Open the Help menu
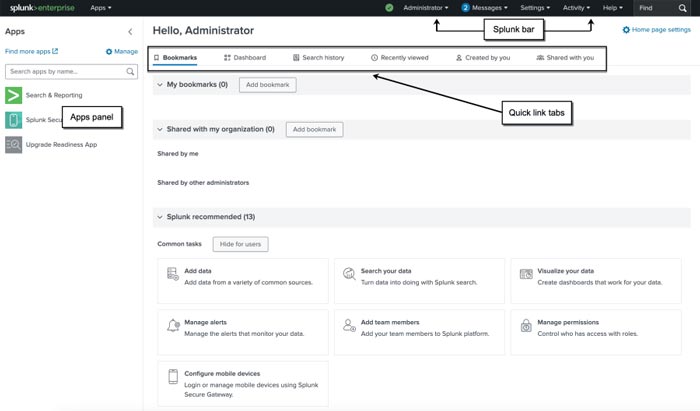Screen dimensions: 700x411 tap(612, 8)
